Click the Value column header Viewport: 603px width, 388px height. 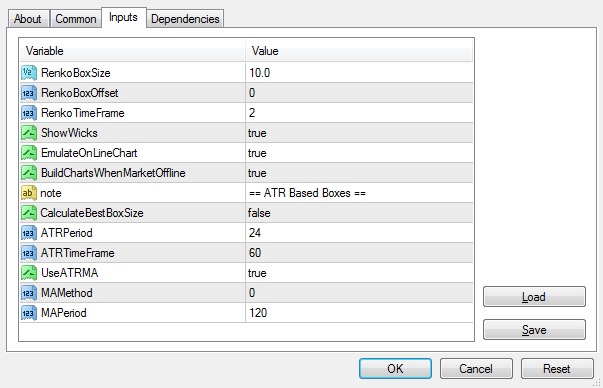359,51
